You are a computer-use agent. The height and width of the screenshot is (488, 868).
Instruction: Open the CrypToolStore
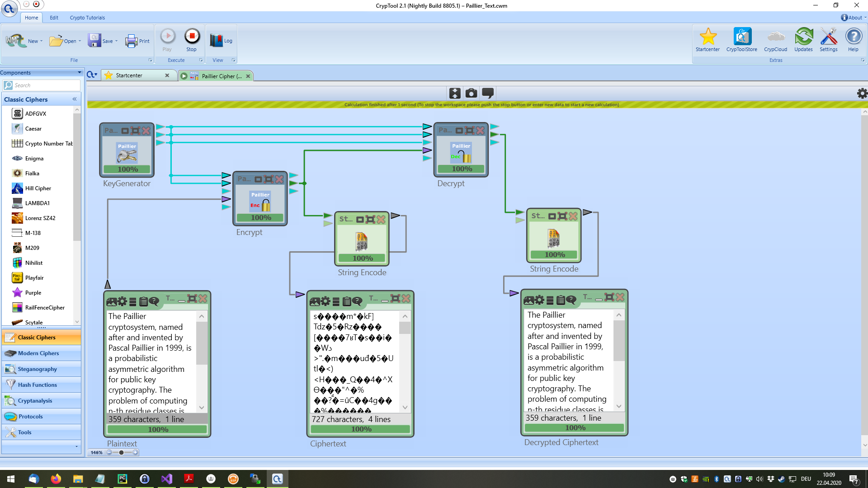(741, 40)
